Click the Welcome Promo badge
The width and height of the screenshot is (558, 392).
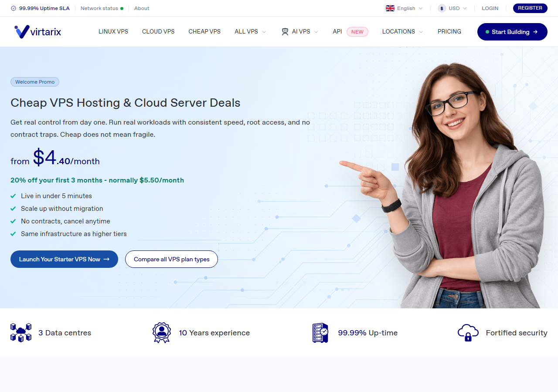point(35,82)
